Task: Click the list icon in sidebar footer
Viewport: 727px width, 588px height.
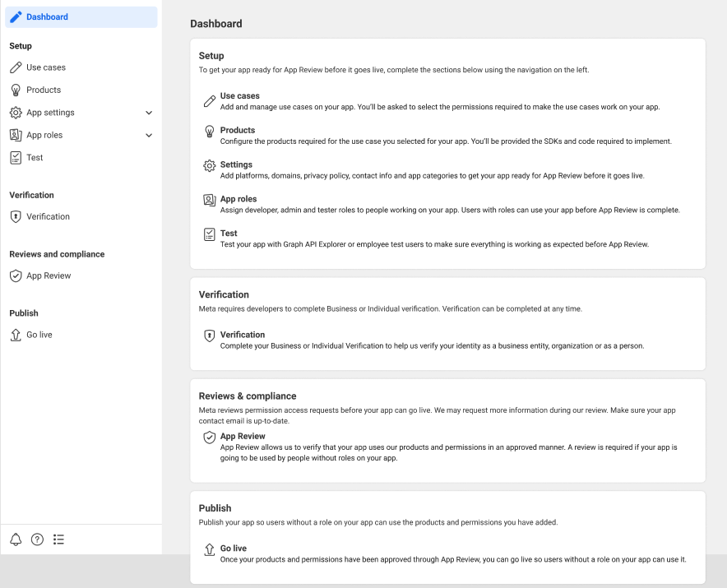Action: [x=58, y=539]
